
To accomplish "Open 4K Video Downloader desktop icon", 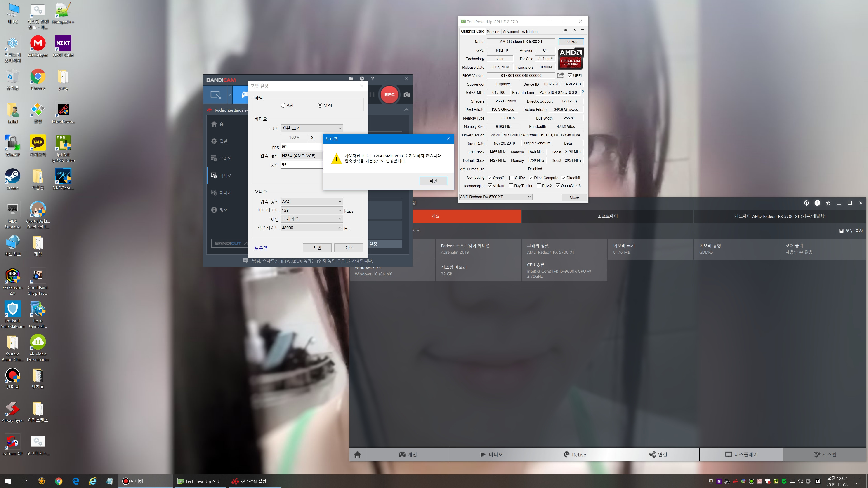I will pyautogui.click(x=38, y=348).
